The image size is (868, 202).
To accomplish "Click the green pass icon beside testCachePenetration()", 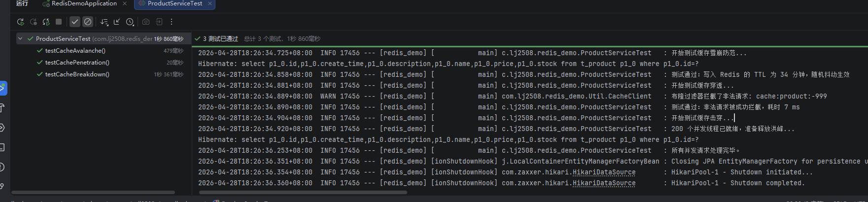I will 39,63.
